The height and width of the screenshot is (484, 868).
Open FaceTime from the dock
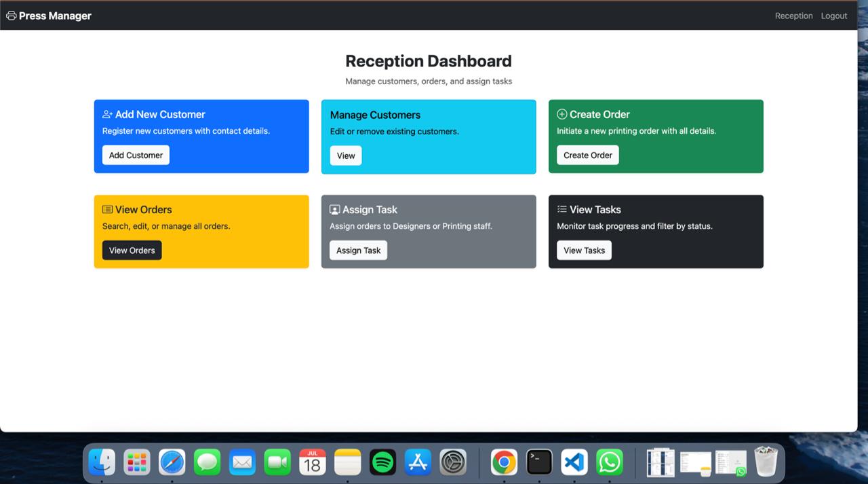[277, 462]
